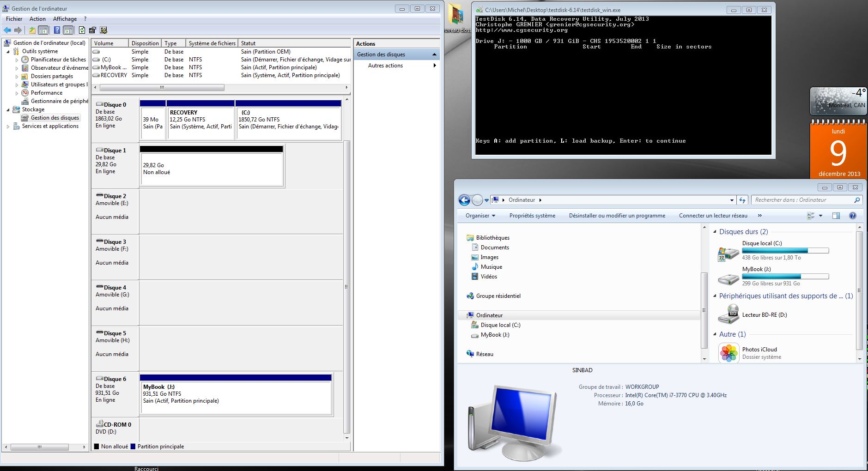The height and width of the screenshot is (471, 868).
Task: Toggle the Explorer preview pane button
Action: [x=836, y=216]
